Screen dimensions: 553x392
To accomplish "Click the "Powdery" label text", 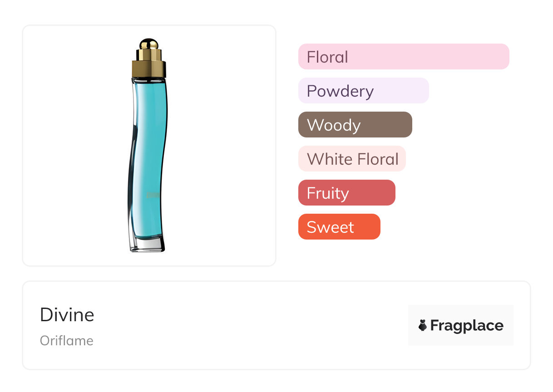I will pos(340,91).
